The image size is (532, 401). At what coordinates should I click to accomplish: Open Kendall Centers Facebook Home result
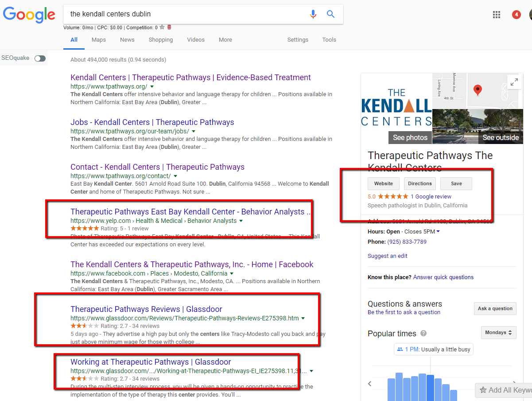coord(192,265)
